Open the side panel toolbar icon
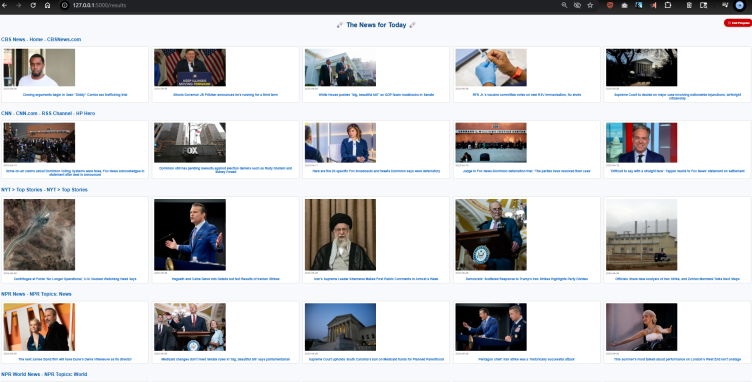The height and width of the screenshot is (382, 752). [x=704, y=5]
